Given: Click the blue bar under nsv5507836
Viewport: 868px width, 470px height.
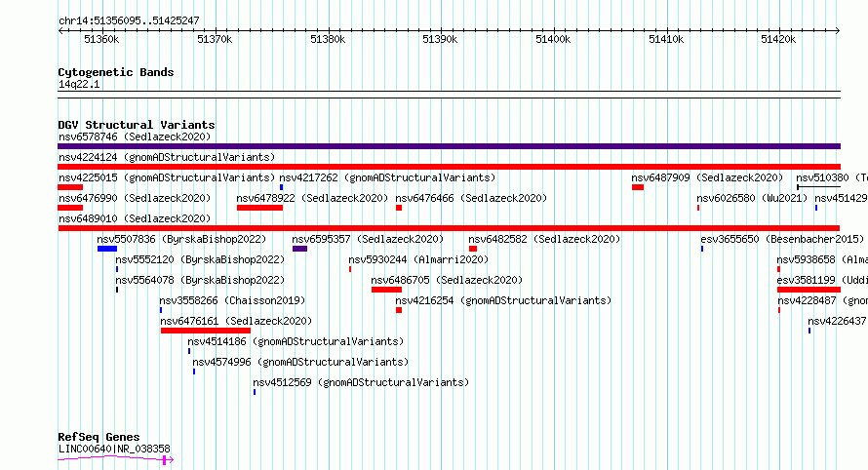Looking at the screenshot, I should (107, 249).
